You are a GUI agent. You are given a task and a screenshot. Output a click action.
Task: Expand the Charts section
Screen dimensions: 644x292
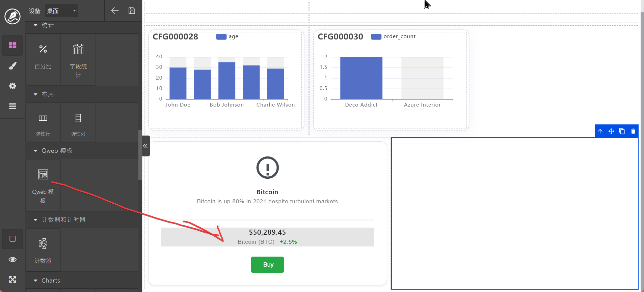tap(35, 281)
